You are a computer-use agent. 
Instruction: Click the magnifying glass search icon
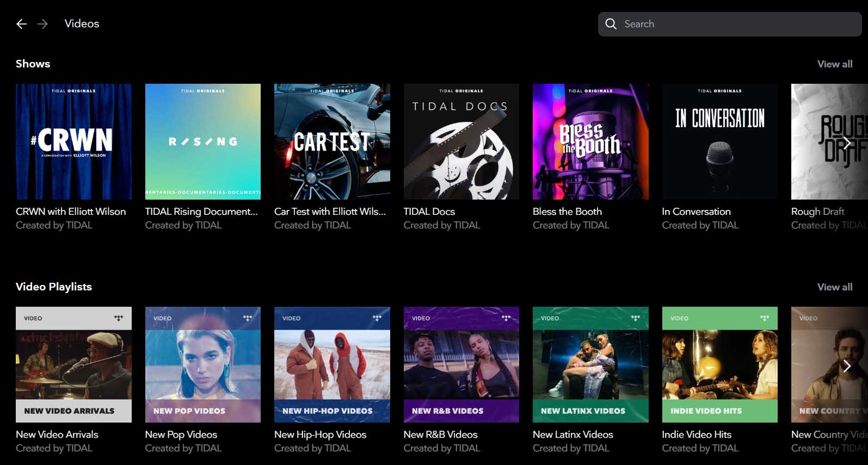(x=611, y=24)
